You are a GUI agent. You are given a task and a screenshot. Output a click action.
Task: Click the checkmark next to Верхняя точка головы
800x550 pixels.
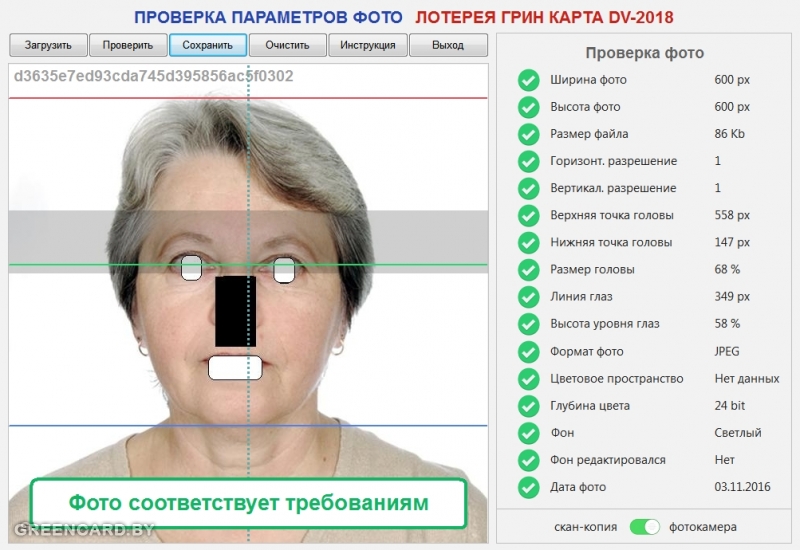click(529, 215)
